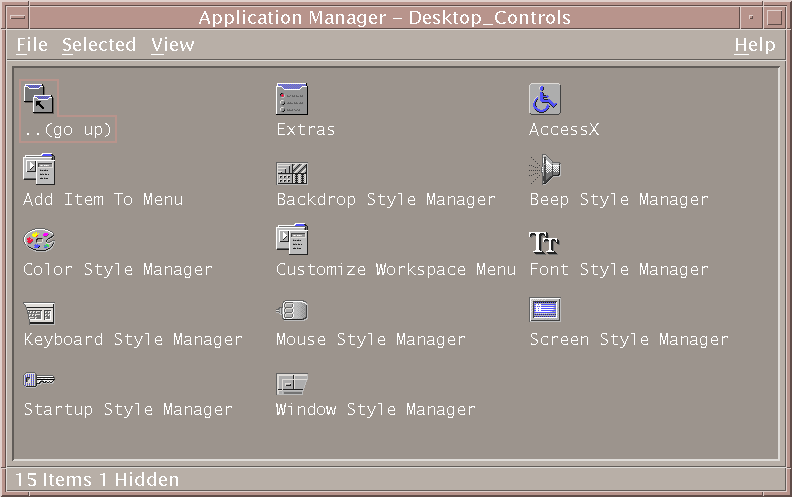
Task: Click the Beep Style Manager speaker icon
Action: tap(545, 170)
